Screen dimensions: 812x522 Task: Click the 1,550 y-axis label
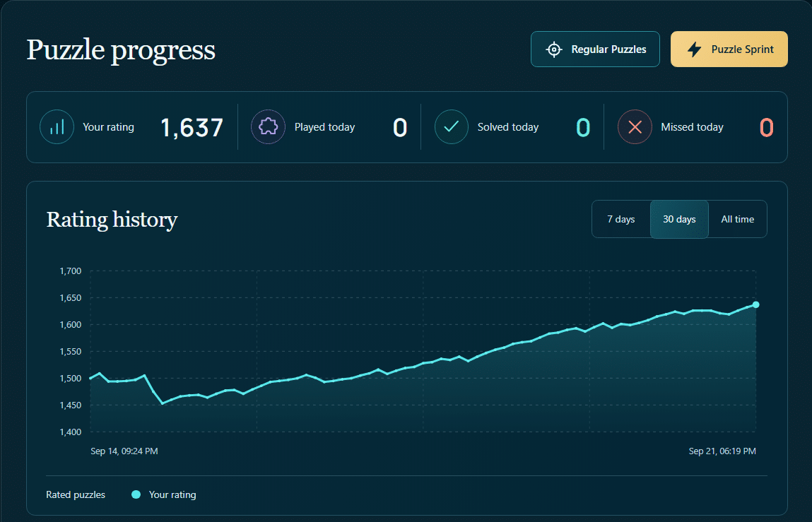[x=71, y=352]
